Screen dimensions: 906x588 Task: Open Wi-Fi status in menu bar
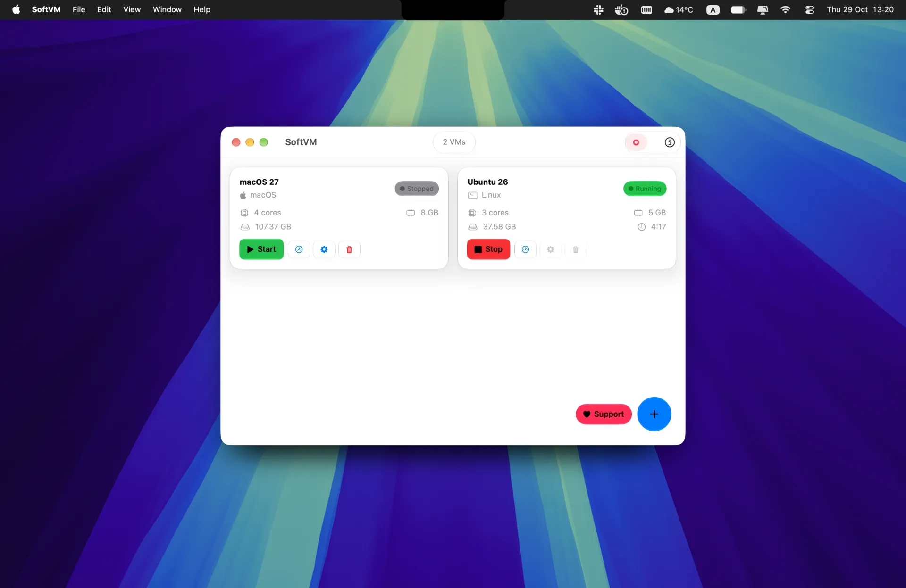(785, 9)
